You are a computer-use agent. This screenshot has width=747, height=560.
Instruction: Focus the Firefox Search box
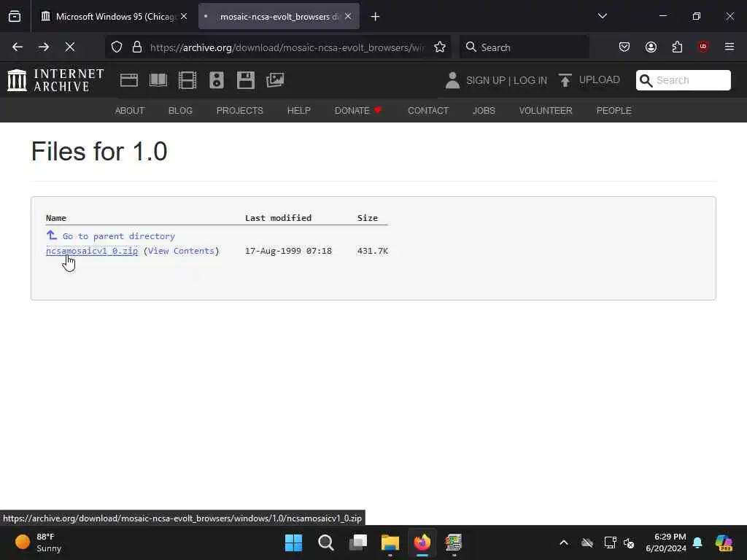524,47
